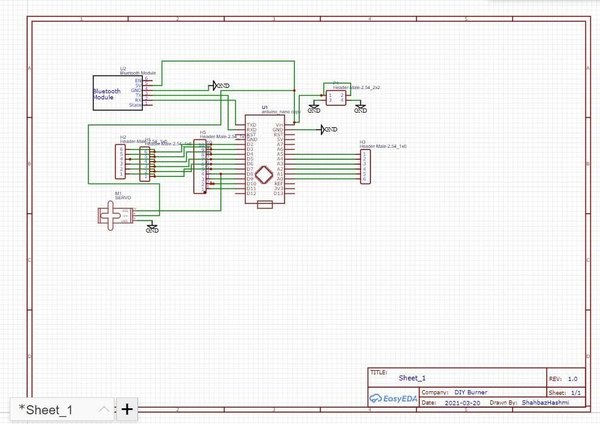The image size is (600, 424).
Task: Click GND flag next to Bluetooth module
Action: 221,86
